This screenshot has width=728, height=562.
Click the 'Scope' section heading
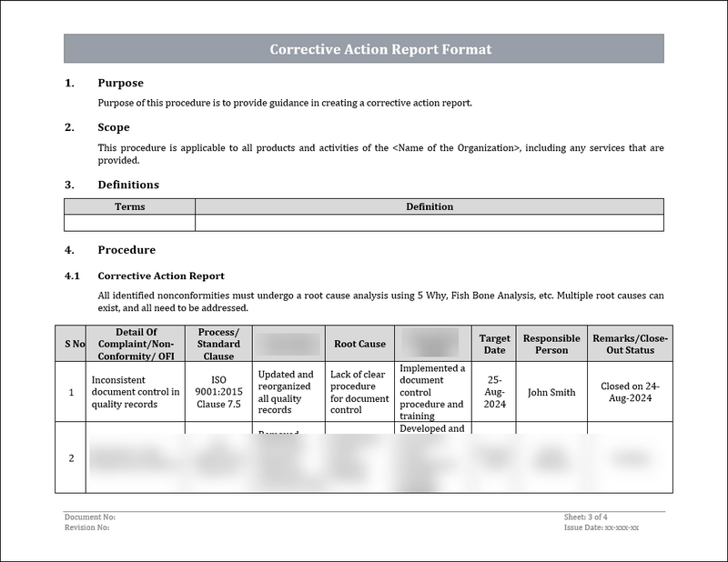pyautogui.click(x=113, y=127)
